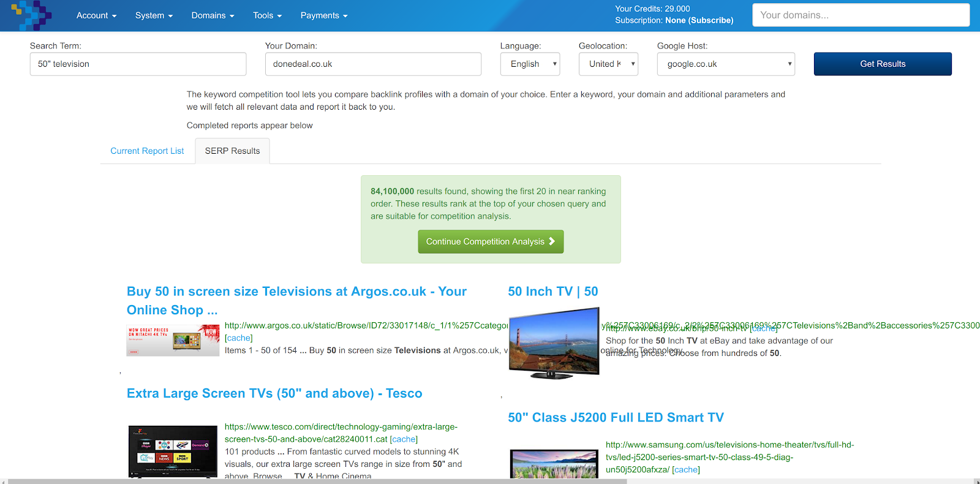
Task: Click the 84,100,000 results found text
Action: (488, 203)
